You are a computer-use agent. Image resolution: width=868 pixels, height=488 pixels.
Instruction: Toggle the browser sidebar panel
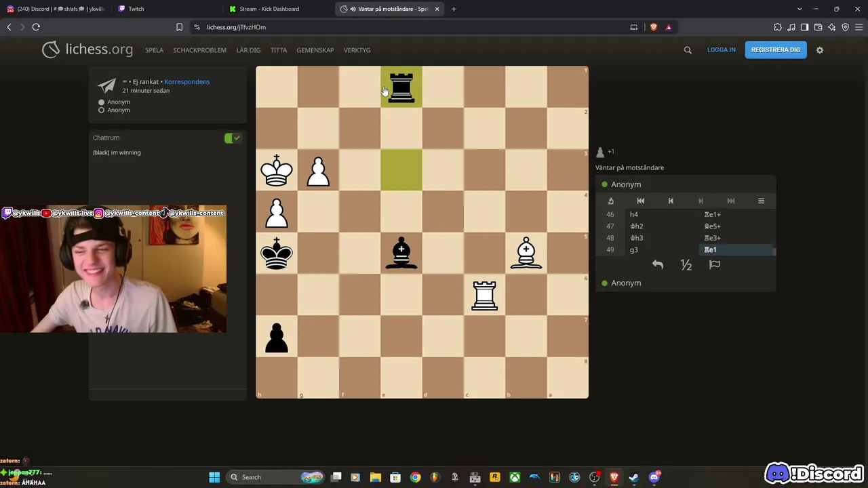tap(804, 27)
